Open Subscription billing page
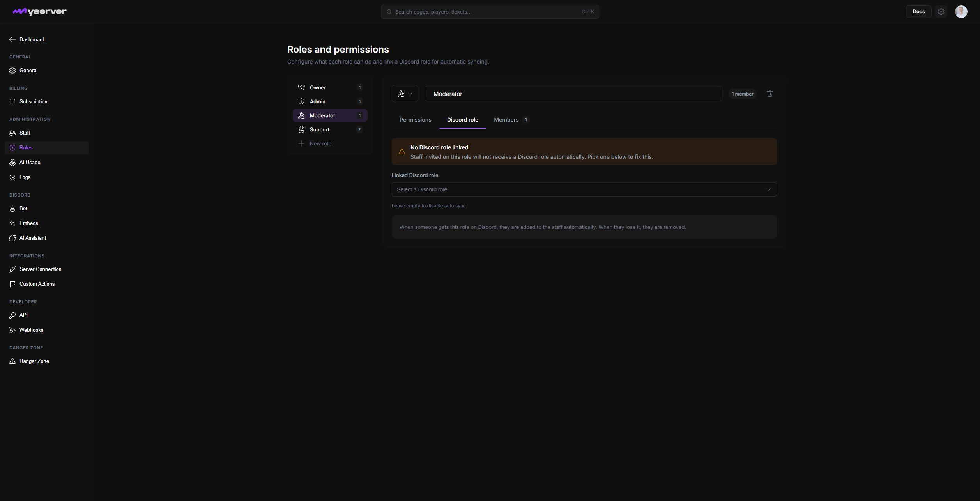Screen dimensions: 980x501 (x=47, y=102)
